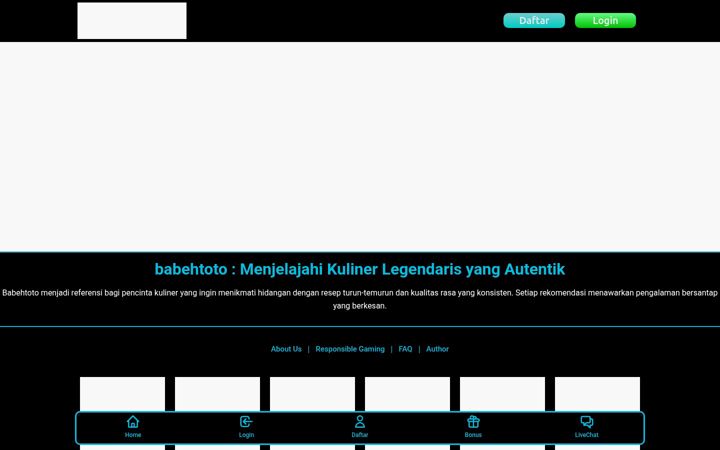Viewport: 720px width, 450px height.
Task: Click the teal Daftar button in header
Action: coord(534,21)
